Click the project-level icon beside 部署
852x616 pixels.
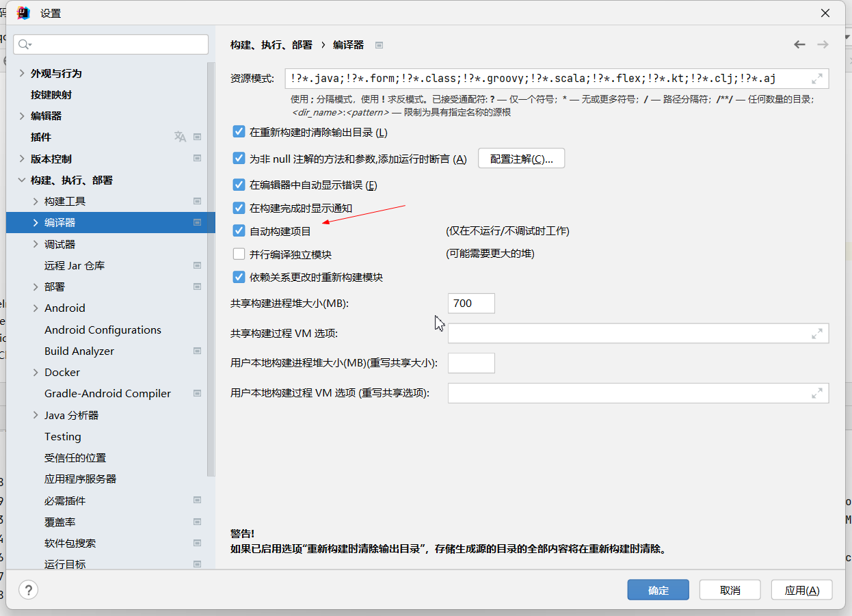pyautogui.click(x=197, y=286)
